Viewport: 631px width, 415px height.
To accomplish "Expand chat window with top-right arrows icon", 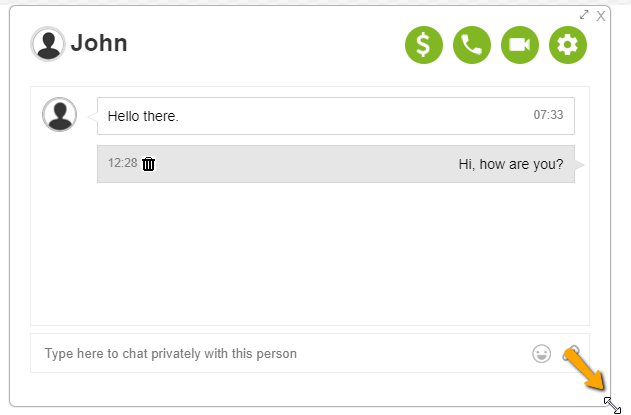I will point(585,15).
